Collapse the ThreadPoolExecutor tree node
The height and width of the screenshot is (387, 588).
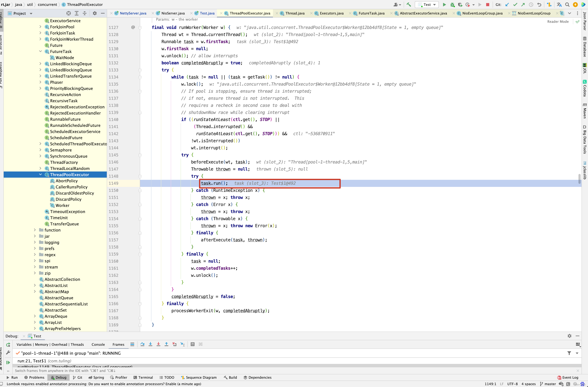pos(40,175)
